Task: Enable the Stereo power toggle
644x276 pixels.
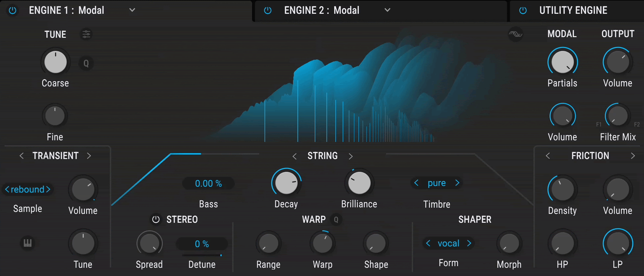Action: tap(156, 219)
